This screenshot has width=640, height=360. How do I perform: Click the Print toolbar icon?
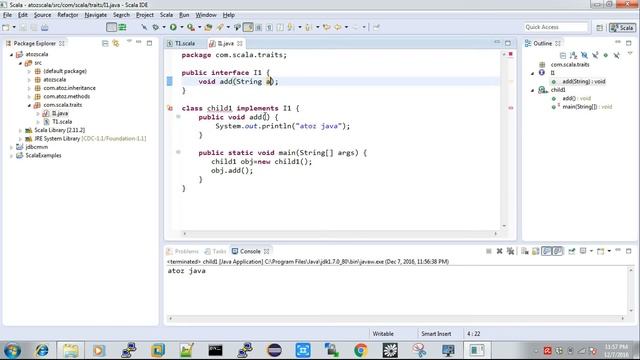click(x=44, y=27)
